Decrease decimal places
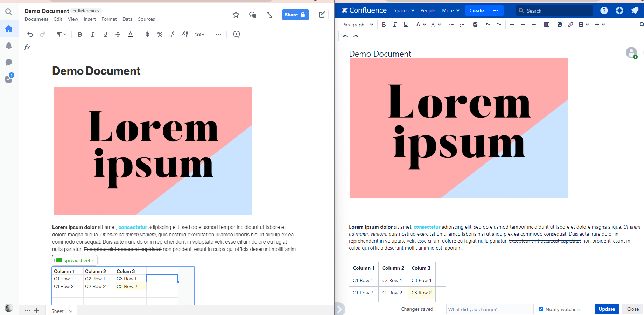Screen dimensions: 644x315 (x=173, y=34)
